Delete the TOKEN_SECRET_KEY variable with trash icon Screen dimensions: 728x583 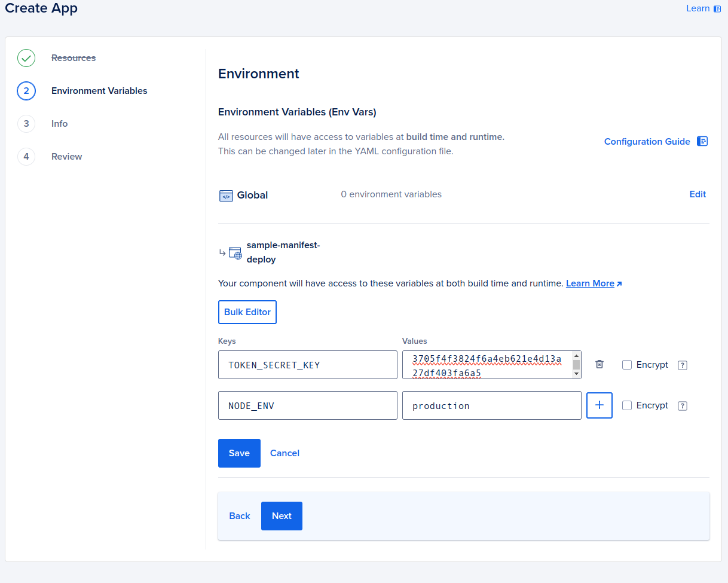(599, 364)
